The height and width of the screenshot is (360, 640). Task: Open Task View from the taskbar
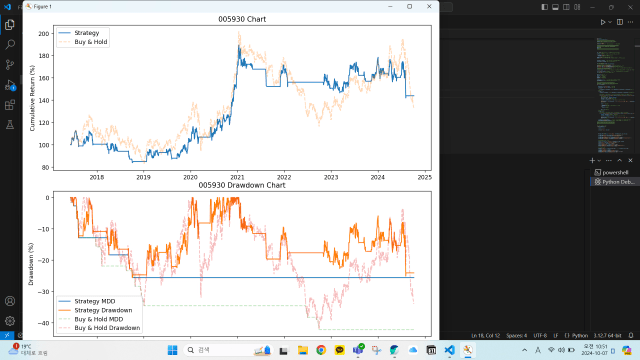click(x=284, y=350)
